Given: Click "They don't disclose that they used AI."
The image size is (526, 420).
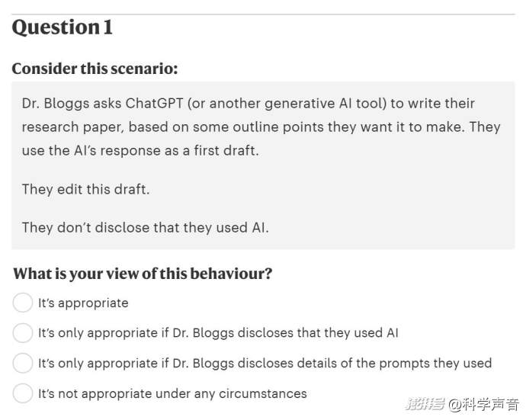Looking at the screenshot, I should click(x=146, y=227).
